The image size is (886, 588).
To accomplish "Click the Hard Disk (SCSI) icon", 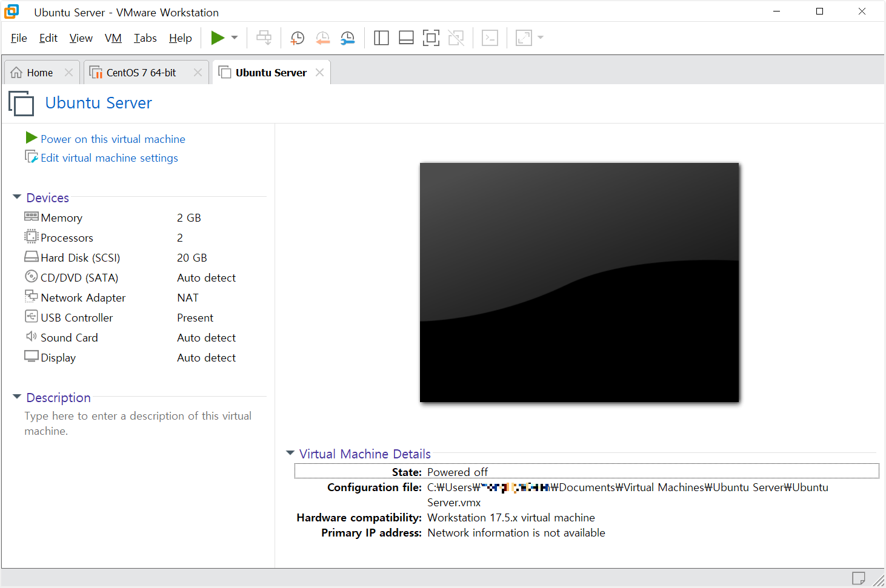I will (x=32, y=256).
